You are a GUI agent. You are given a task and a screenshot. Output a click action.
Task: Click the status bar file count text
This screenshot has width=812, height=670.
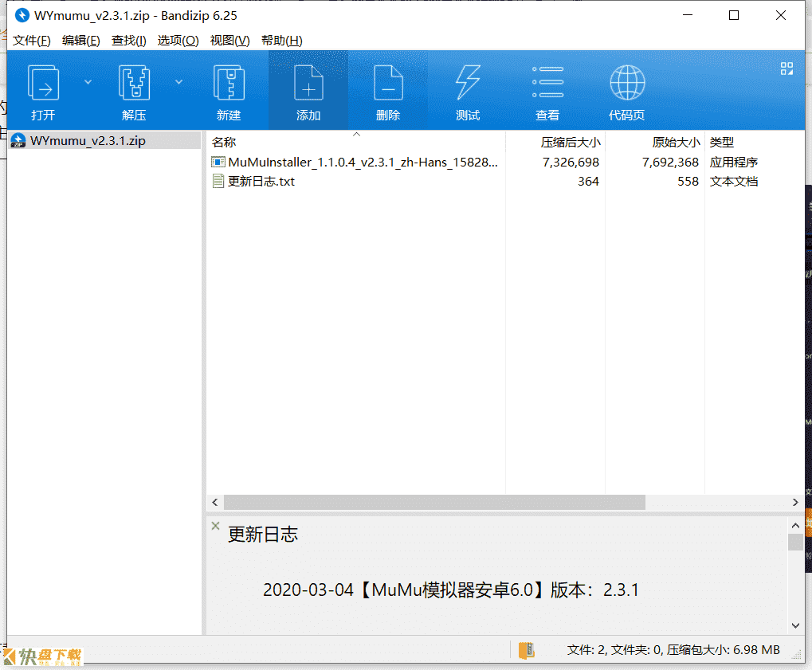point(673,650)
